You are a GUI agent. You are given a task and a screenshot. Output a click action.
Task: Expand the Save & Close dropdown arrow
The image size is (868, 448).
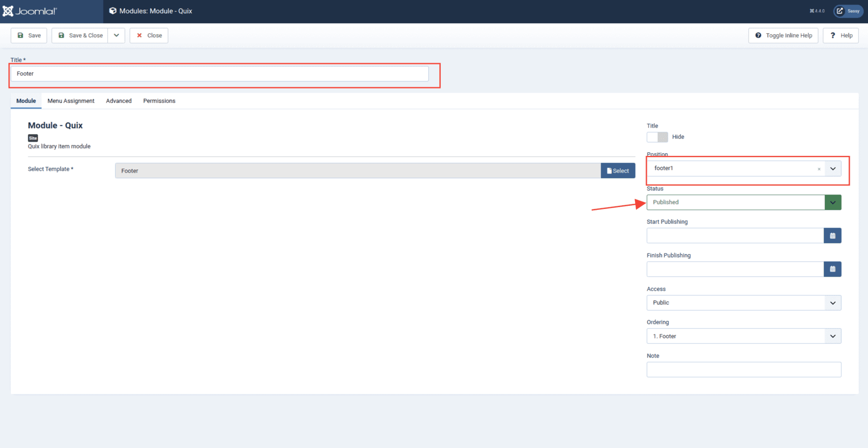point(116,35)
